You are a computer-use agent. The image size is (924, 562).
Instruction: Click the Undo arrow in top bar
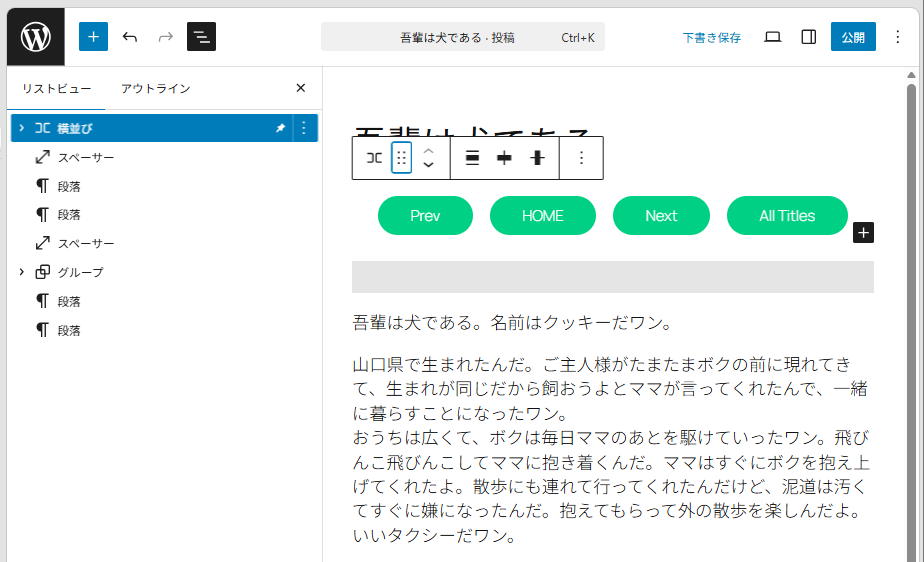[130, 37]
